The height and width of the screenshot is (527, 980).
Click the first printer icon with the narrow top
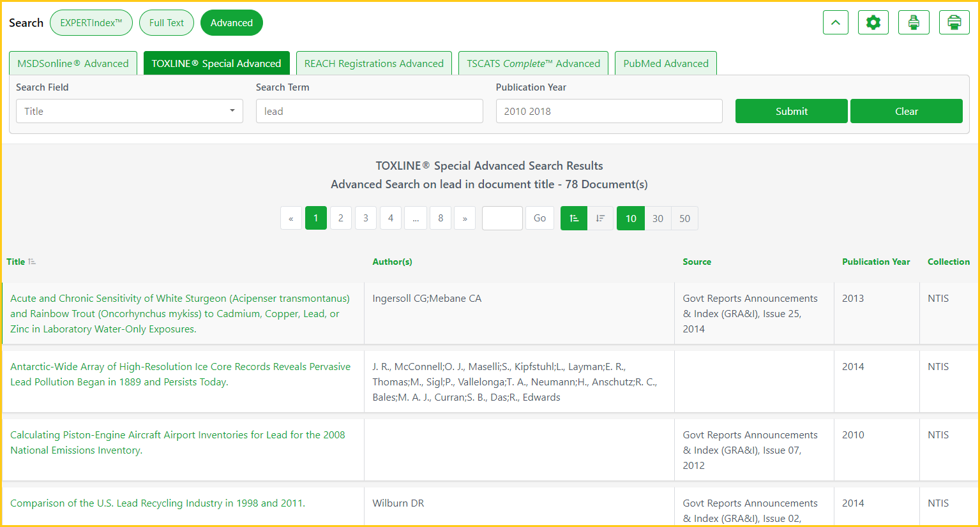pos(914,23)
